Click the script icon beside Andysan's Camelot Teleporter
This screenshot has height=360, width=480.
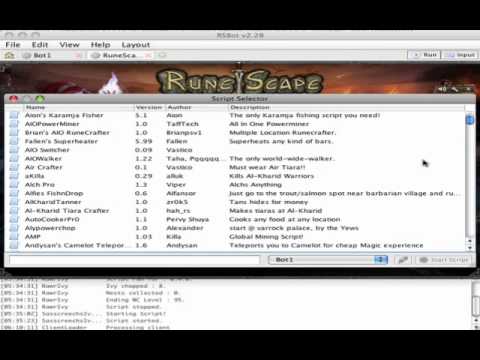click(x=14, y=245)
